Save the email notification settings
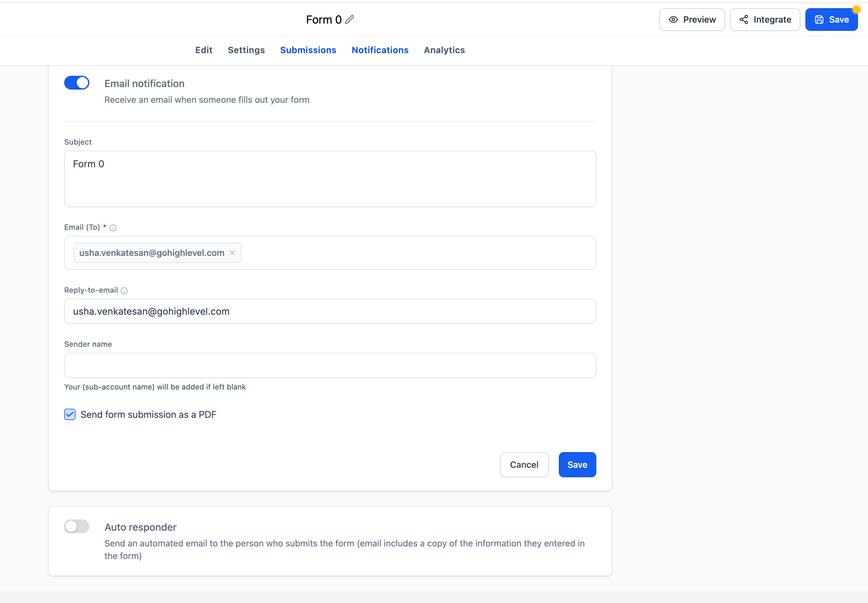The height and width of the screenshot is (603, 868). click(x=577, y=465)
